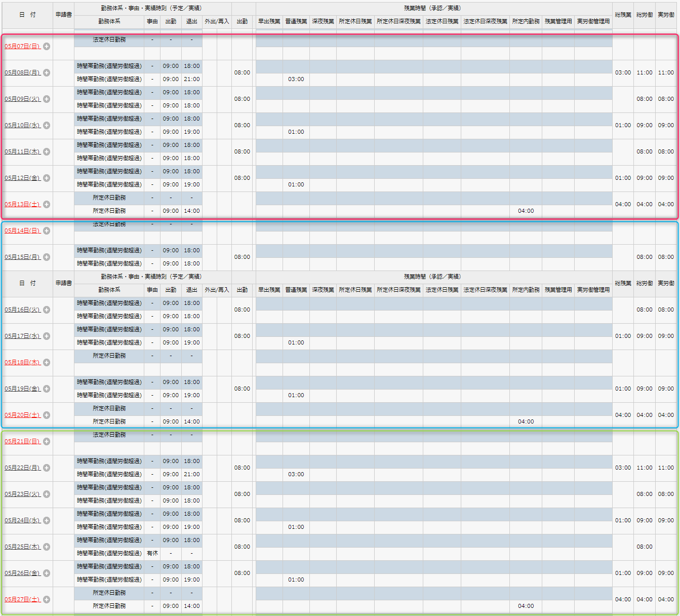Screen dimensions: 680x616
Task: Open the 05月19日(金) date link
Action: [22, 389]
